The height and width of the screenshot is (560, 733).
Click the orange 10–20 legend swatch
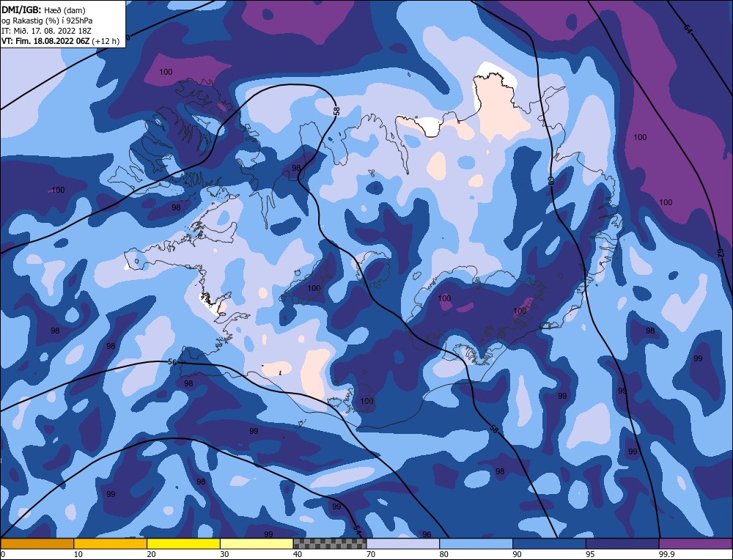pos(111,544)
